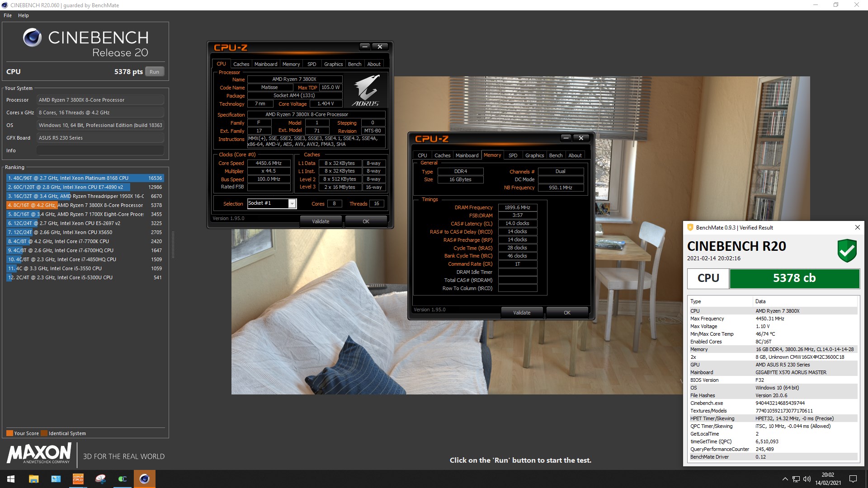
Task: Click the Type column header in BenchMate
Action: [x=720, y=301]
